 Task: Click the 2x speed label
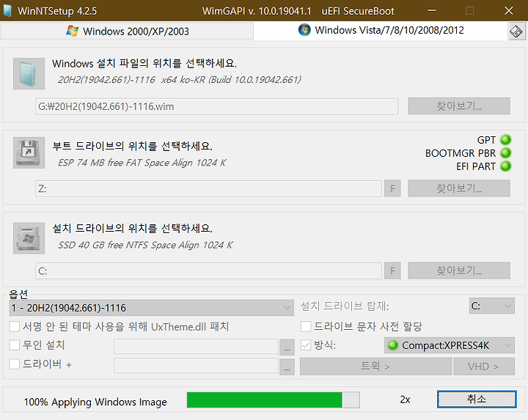coord(405,399)
